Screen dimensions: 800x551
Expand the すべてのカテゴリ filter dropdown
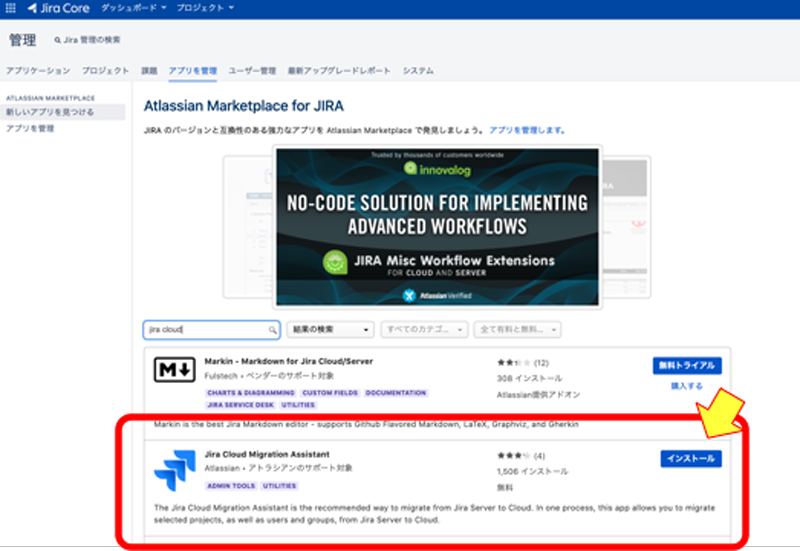(424, 330)
